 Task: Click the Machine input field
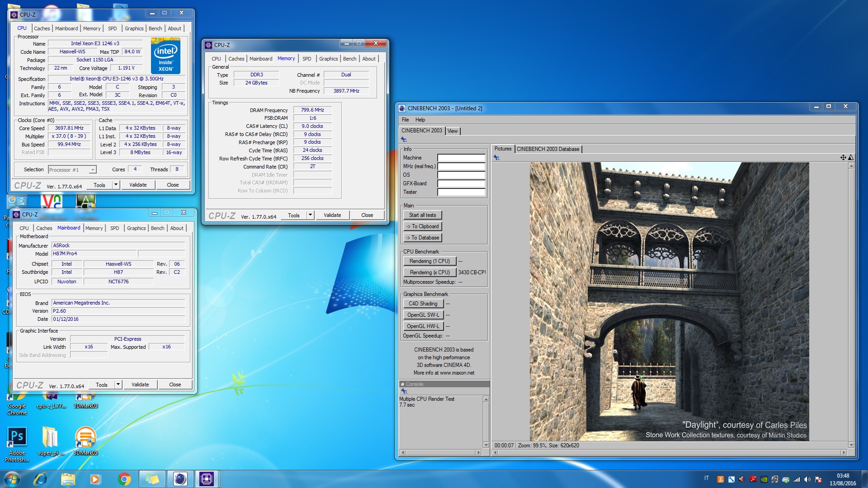pyautogui.click(x=461, y=158)
